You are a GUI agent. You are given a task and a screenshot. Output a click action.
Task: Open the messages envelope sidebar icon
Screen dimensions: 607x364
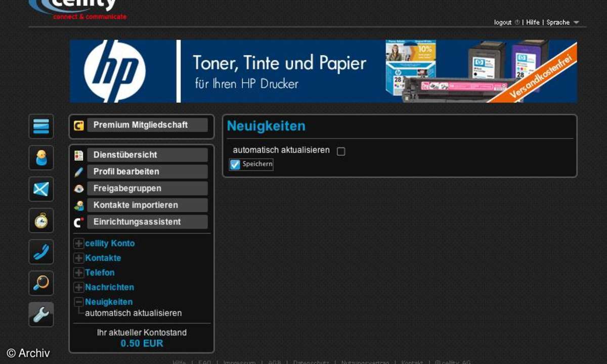[x=41, y=189]
